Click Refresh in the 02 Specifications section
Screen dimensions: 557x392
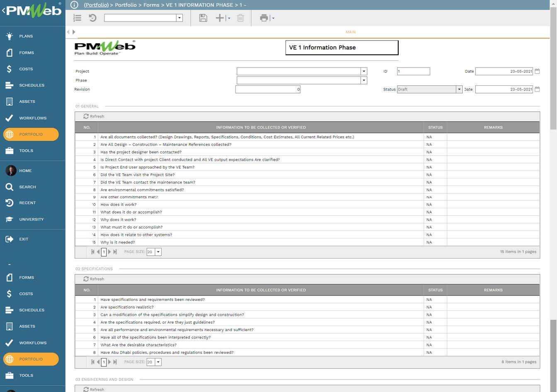(x=94, y=279)
